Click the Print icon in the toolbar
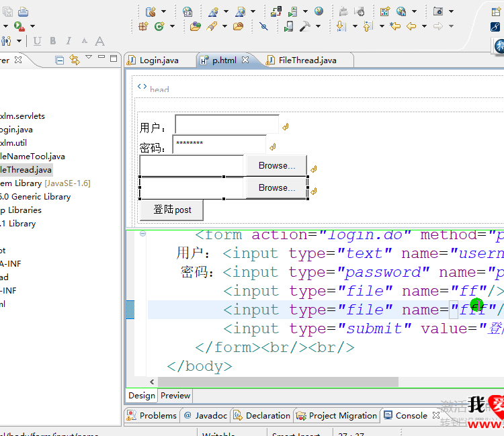 coord(24,11)
